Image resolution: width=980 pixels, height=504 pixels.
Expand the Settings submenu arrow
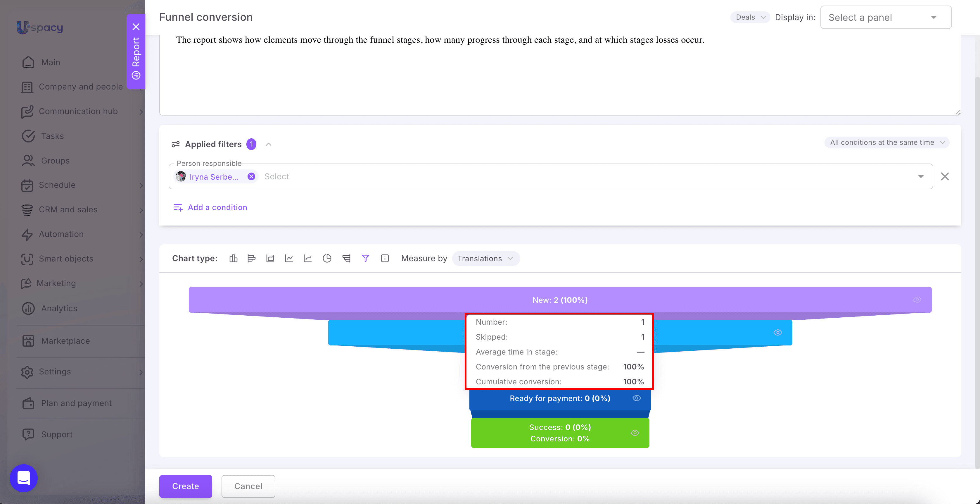coord(141,372)
